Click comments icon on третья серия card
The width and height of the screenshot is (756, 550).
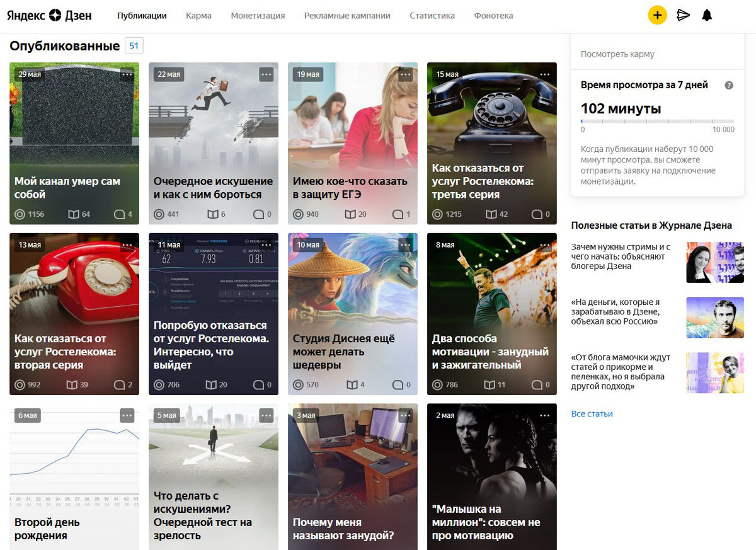tap(537, 214)
